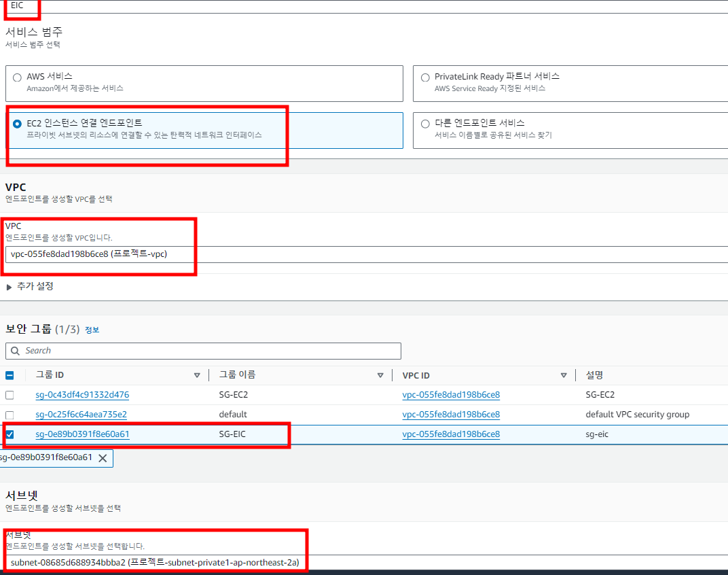The image size is (728, 575).
Task: Remove the sg-0e89b0391f8e60a61 selected tag
Action: coord(103,458)
